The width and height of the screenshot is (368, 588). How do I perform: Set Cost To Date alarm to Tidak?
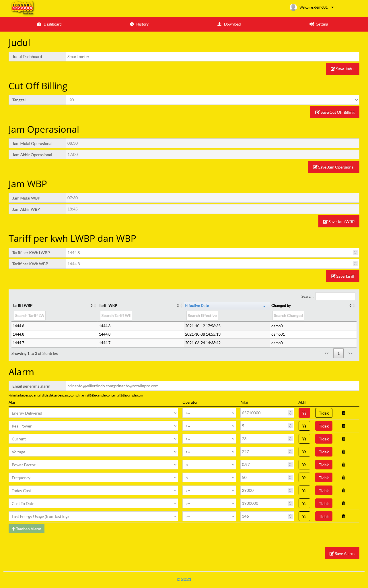[x=324, y=504]
